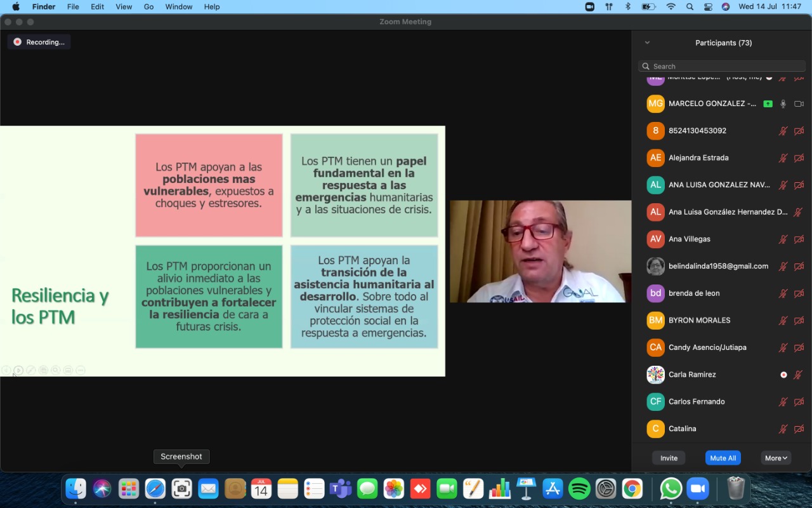This screenshot has height=508, width=812.
Task: Click Carla Ramirez's recording indicator dot
Action: click(783, 375)
